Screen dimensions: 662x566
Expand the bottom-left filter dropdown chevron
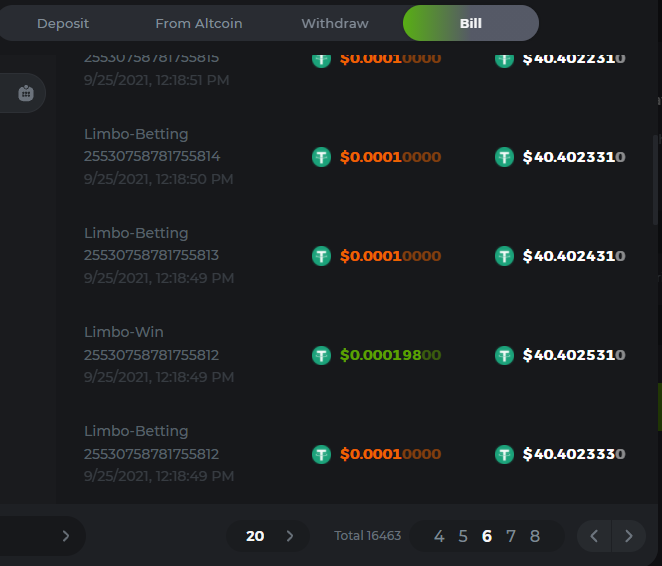[x=66, y=536]
